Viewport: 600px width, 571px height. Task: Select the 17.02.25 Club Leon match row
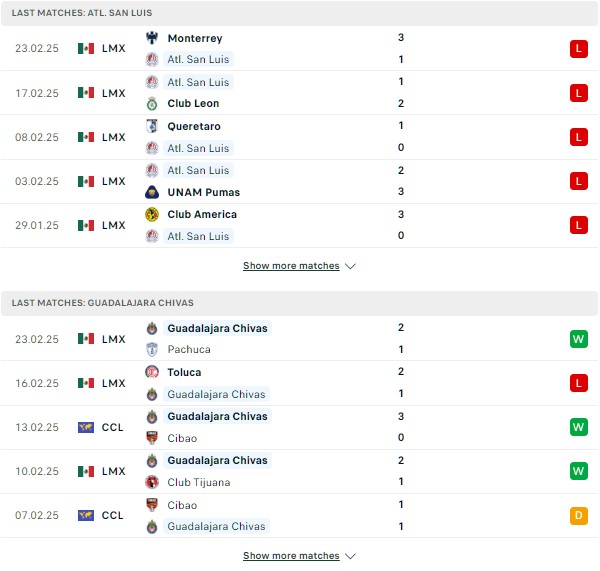299,93
